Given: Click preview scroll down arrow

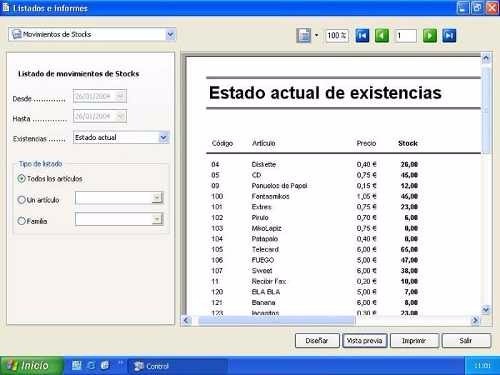Looking at the screenshot, I should point(486,310).
